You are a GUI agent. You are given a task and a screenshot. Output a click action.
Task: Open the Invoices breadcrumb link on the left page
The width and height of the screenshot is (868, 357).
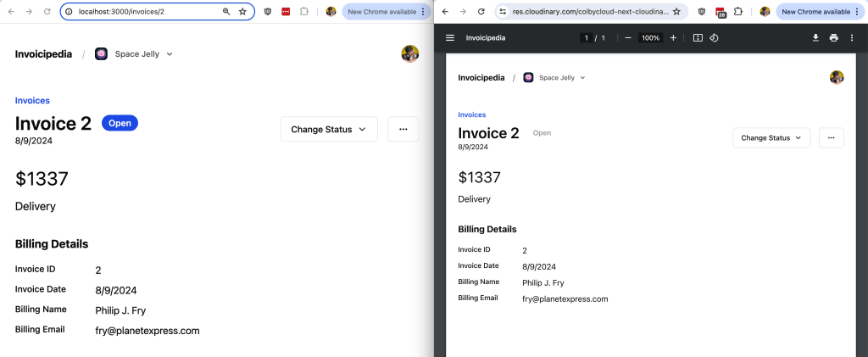[x=33, y=100]
